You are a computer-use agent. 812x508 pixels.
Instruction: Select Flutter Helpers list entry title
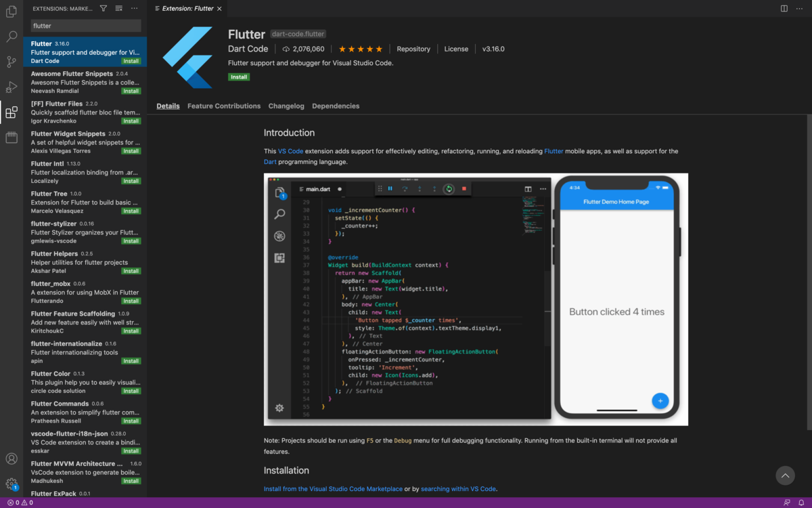pyautogui.click(x=54, y=253)
